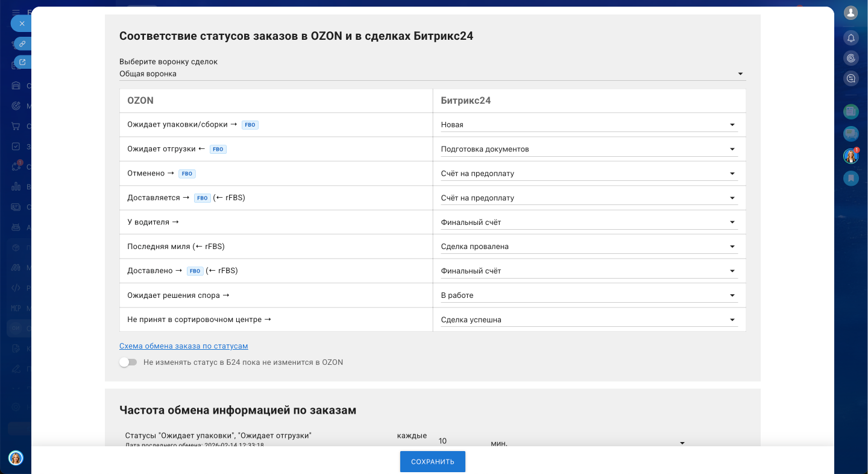Open the bookmark icon in right sidebar
The height and width of the screenshot is (474, 868).
851,178
